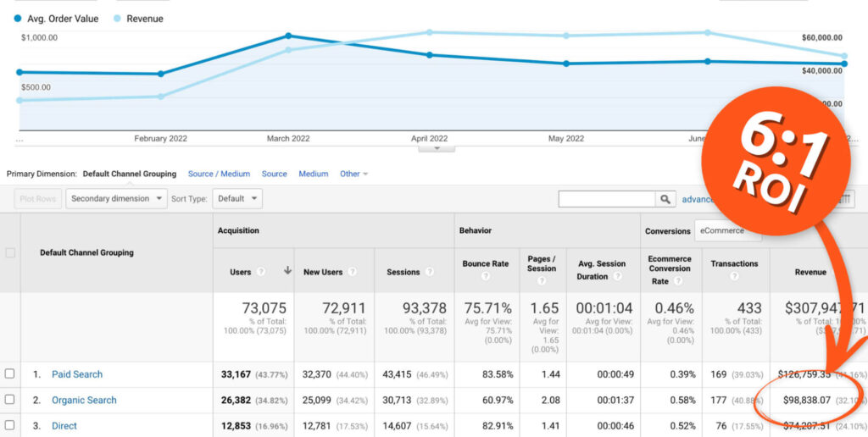
Task: Click help icon under Pages / Session header
Action: (542, 281)
